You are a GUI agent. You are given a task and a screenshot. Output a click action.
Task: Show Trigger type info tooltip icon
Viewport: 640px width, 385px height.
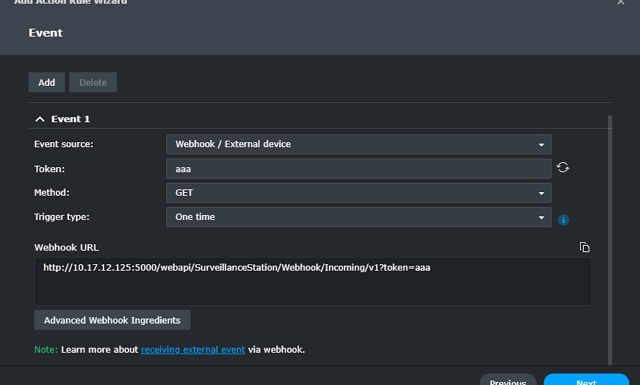563,220
